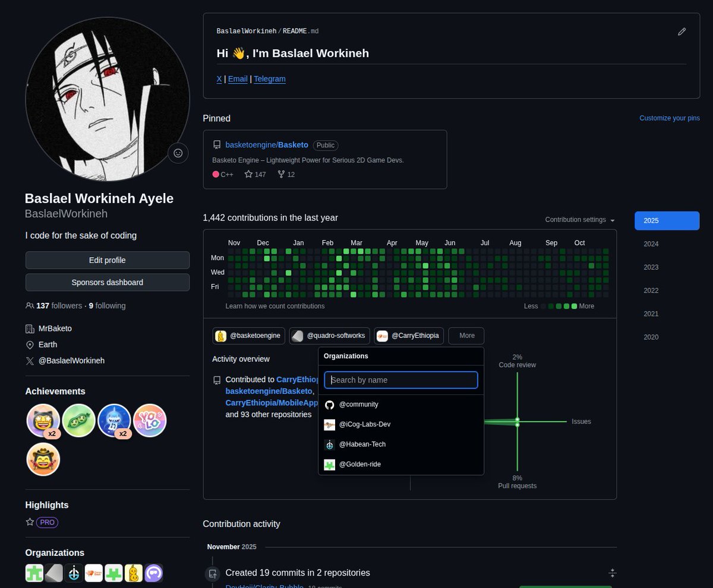Open the Contribution settings dropdown
713x588 pixels.
[579, 220]
